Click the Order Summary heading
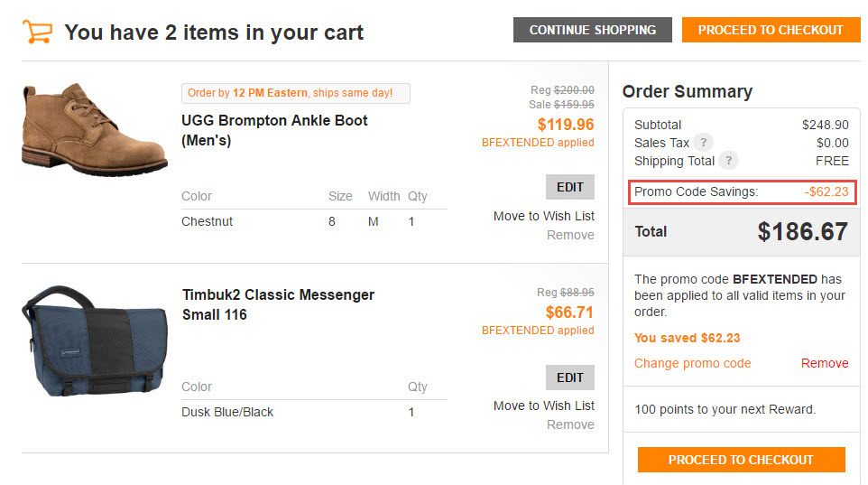Viewport: 868px width, 485px height. pos(687,91)
